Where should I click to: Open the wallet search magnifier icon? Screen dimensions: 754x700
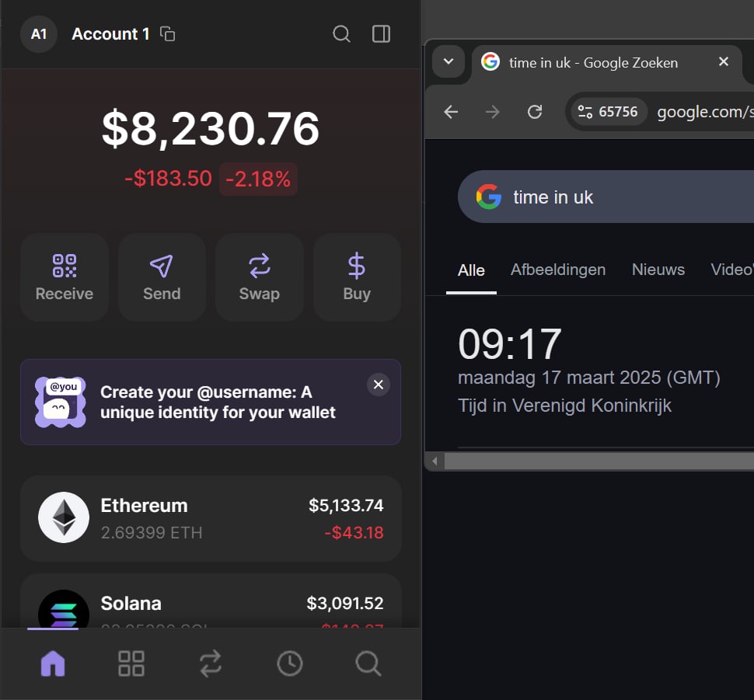tap(341, 34)
